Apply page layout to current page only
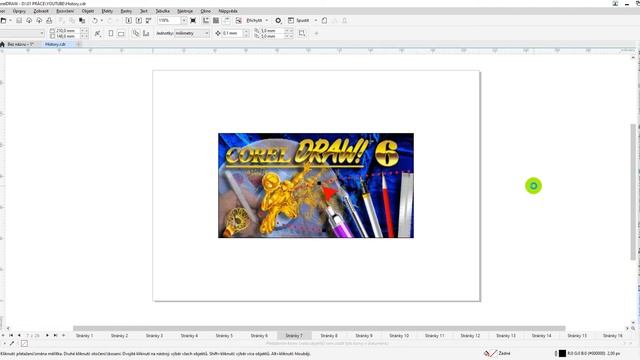Image resolution: width=640 pixels, height=360 pixels. 146,33
